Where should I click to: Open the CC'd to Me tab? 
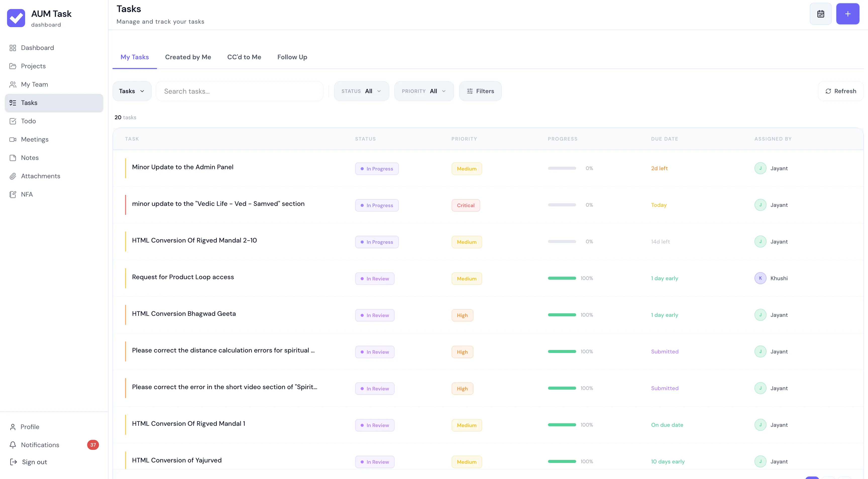pos(244,57)
